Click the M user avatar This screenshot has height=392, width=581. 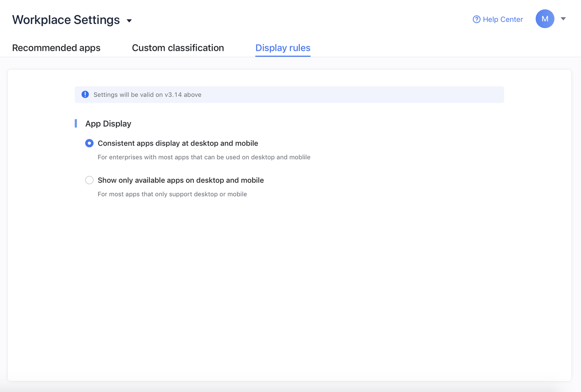[545, 19]
